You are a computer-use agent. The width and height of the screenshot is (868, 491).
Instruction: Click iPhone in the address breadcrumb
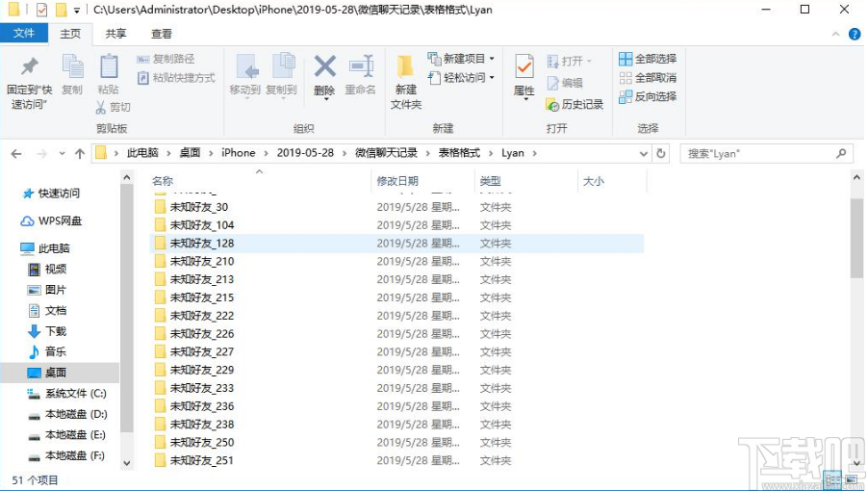click(x=238, y=153)
